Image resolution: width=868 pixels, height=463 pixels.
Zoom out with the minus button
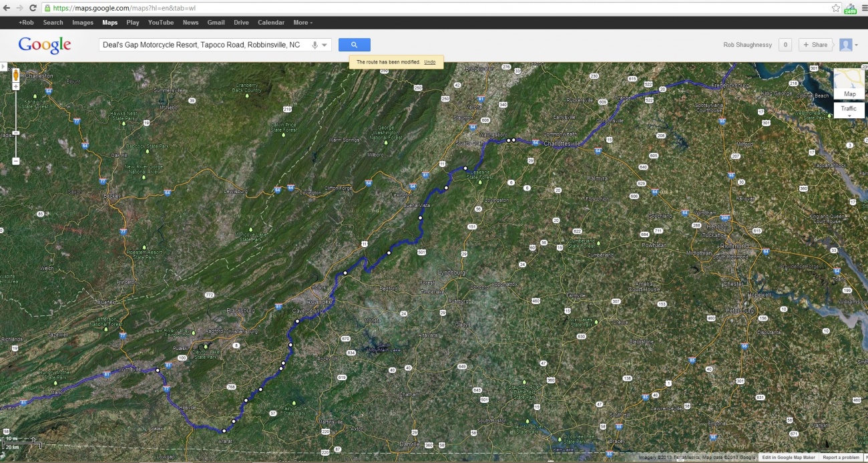(15, 161)
